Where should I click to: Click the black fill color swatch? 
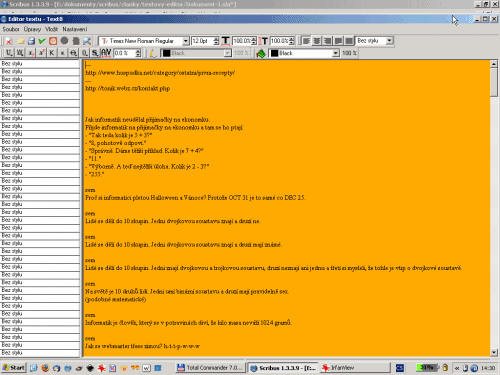point(274,53)
